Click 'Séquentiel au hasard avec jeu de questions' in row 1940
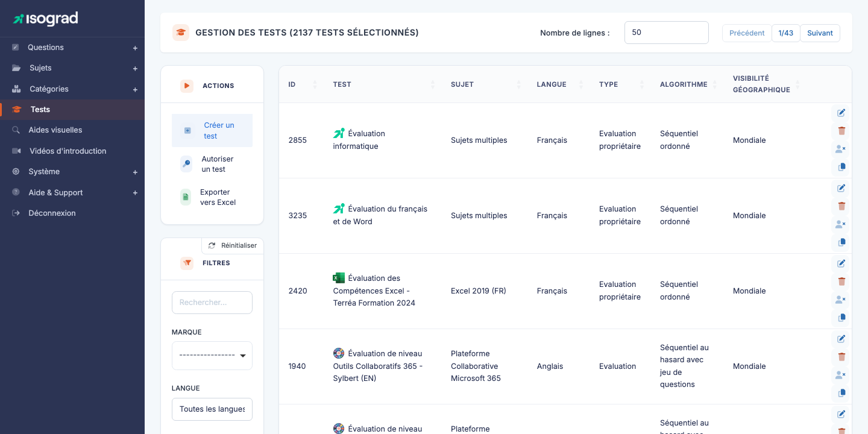The width and height of the screenshot is (868, 434). tap(685, 366)
